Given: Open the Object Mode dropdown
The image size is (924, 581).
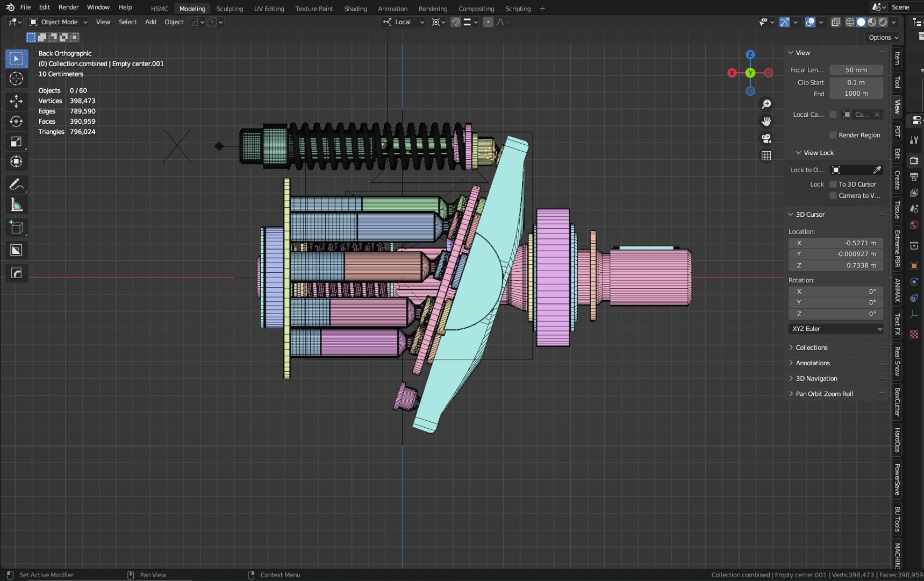Looking at the screenshot, I should [x=58, y=22].
